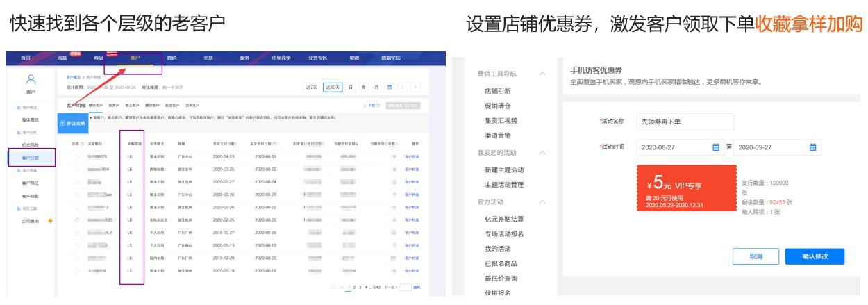Collapse the 营销工具导航 section
Viewport: 868px width, 305px height.
(x=542, y=74)
